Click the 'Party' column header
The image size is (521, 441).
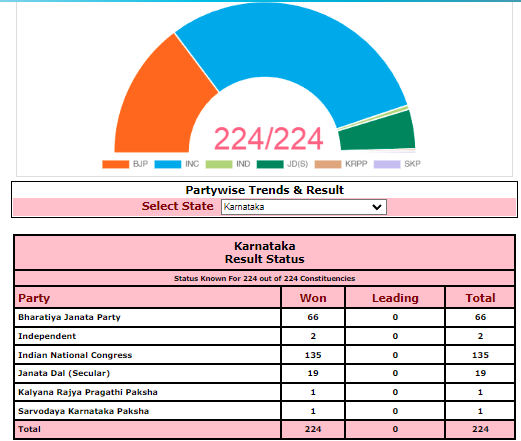point(34,298)
